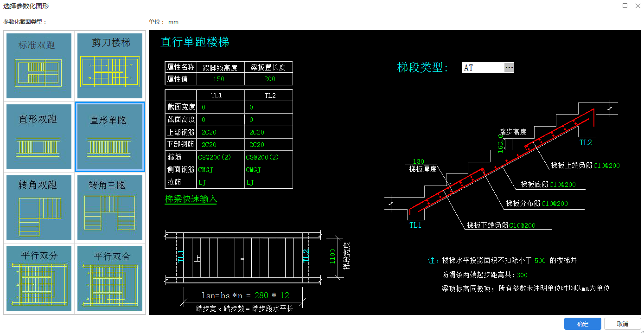Edit 梯板上端负筋 value C10@200
644x333 pixels.
(606, 166)
